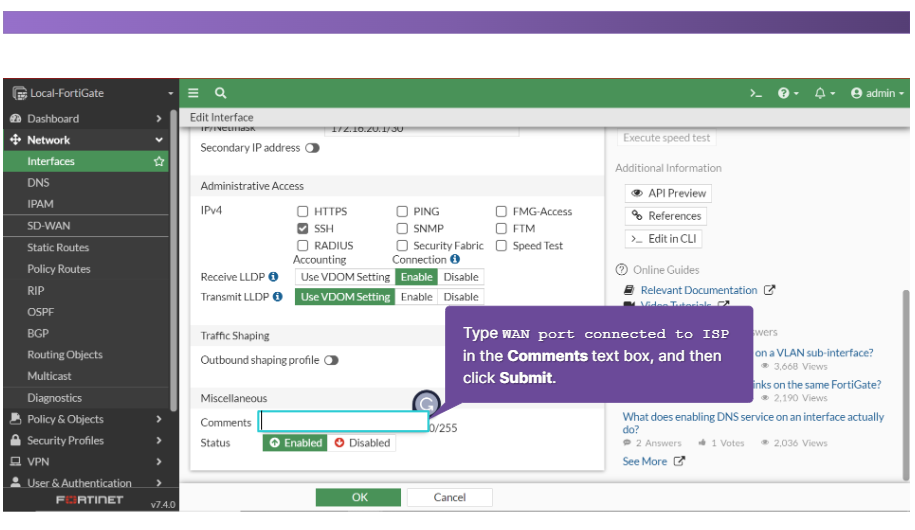The height and width of the screenshot is (530, 915).
Task: Click the Relevant Documentation external link icon
Action: 770,290
